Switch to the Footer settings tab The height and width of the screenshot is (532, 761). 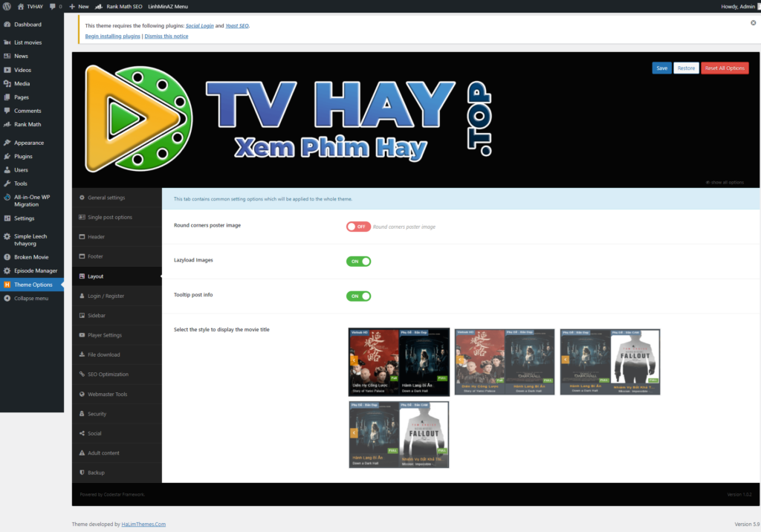(117, 256)
